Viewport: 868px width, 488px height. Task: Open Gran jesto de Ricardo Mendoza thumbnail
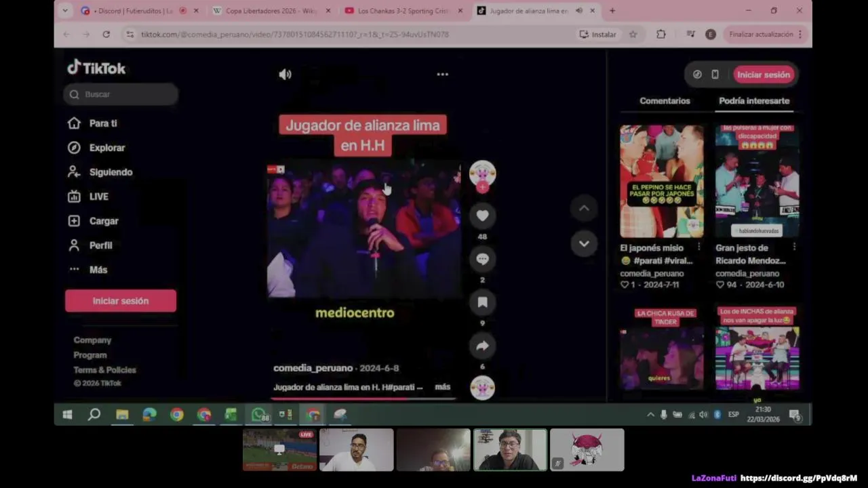coord(757,181)
